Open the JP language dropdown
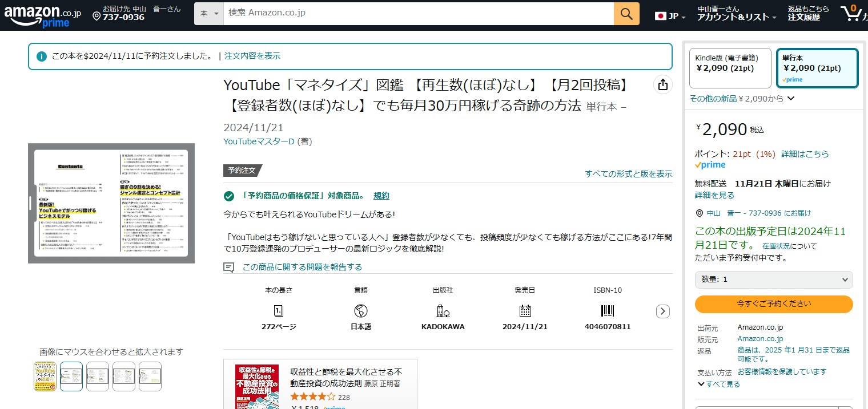The height and width of the screenshot is (409, 868). [670, 16]
